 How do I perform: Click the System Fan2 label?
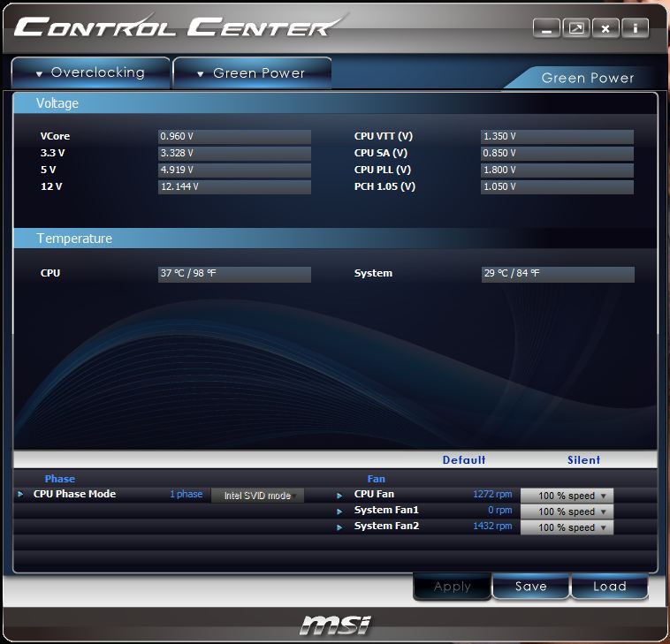click(x=386, y=526)
